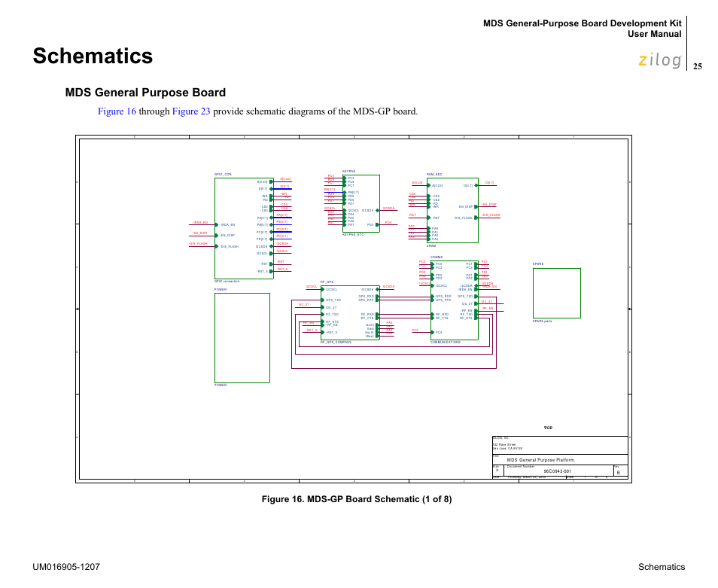The height and width of the screenshot is (588, 718).
Task: Click the zilog logo in the header
Action: tap(660, 60)
